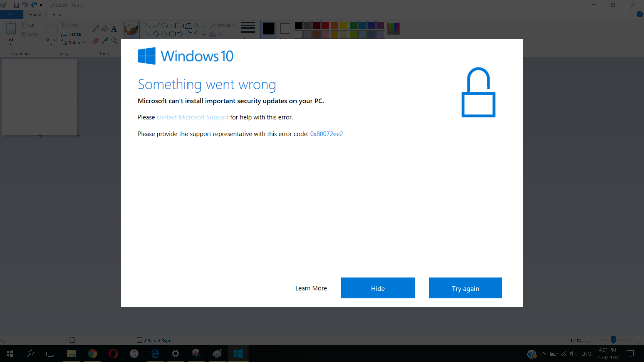The image size is (644, 362).
Task: Click the white Paint canvas
Action: point(40,97)
